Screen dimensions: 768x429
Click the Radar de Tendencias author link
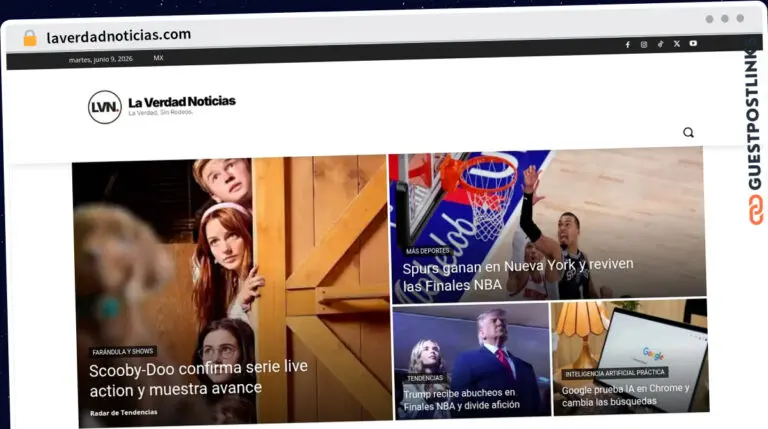tap(124, 412)
